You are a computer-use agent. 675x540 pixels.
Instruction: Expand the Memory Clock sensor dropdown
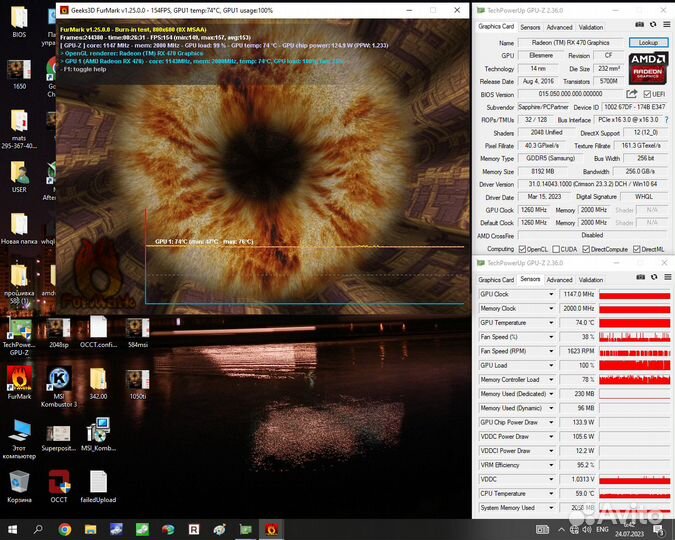[551, 308]
